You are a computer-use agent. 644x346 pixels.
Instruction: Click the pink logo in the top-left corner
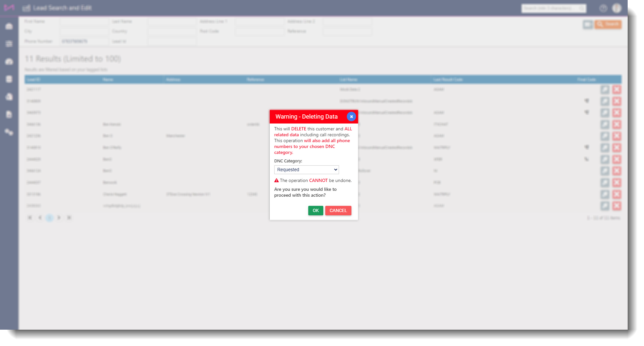[9, 8]
